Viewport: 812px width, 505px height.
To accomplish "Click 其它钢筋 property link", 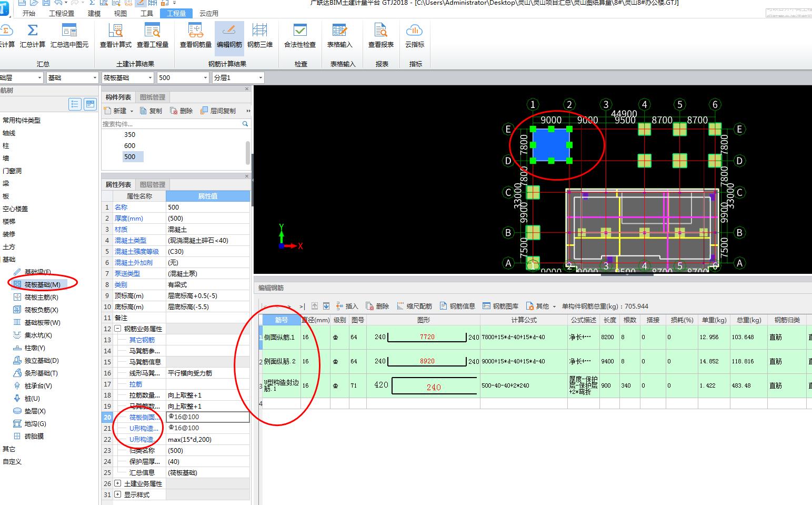I will click(x=142, y=340).
